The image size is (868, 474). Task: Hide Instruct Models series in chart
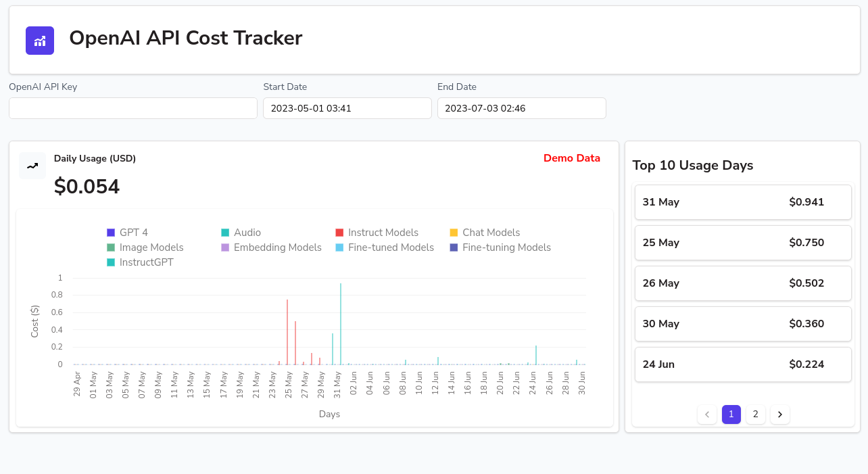pos(377,233)
